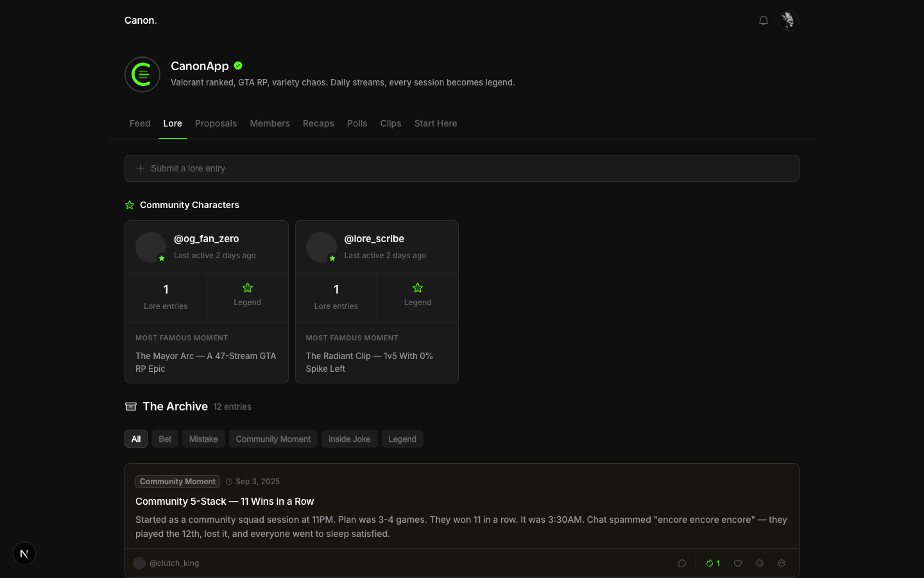Click the Canon logo in header

(141, 21)
